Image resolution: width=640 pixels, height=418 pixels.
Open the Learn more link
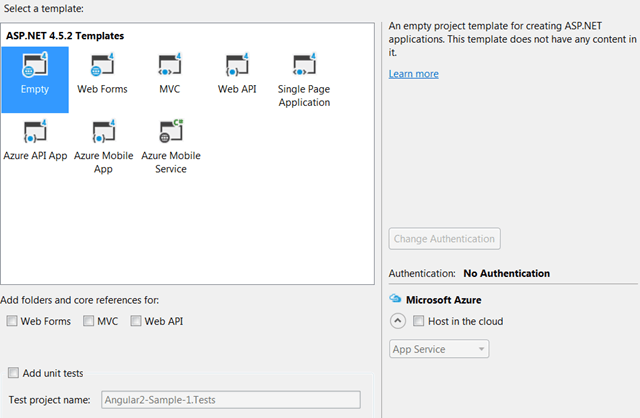point(413,74)
